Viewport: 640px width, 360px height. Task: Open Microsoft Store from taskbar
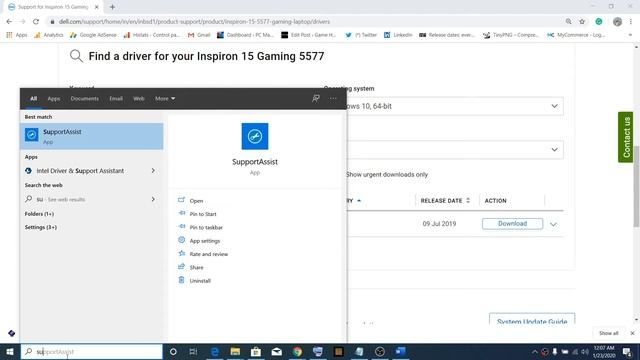pyautogui.click(x=256, y=351)
